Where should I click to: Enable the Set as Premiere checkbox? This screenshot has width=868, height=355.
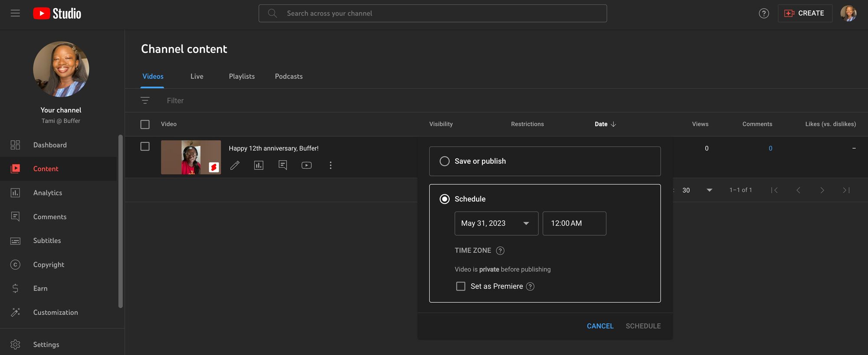click(x=460, y=287)
